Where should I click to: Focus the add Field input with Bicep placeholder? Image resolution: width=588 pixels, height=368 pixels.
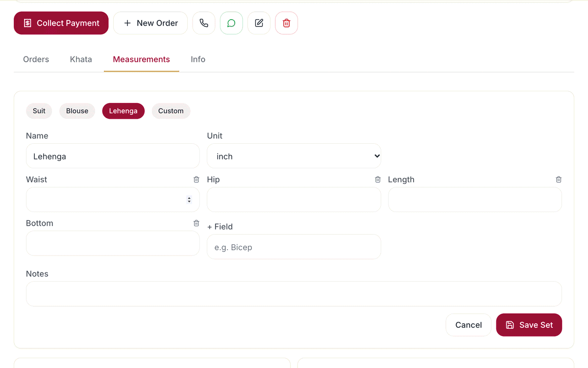point(294,247)
